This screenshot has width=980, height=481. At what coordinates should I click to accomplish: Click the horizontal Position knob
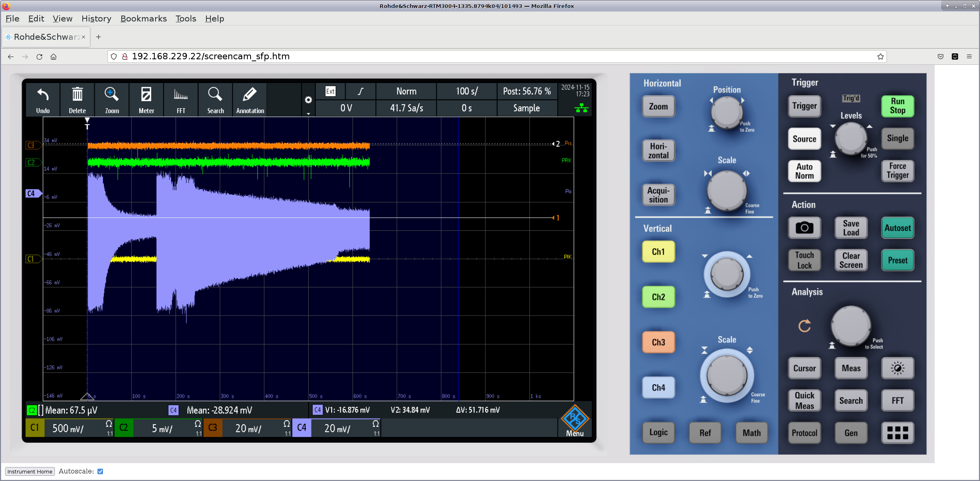726,112
